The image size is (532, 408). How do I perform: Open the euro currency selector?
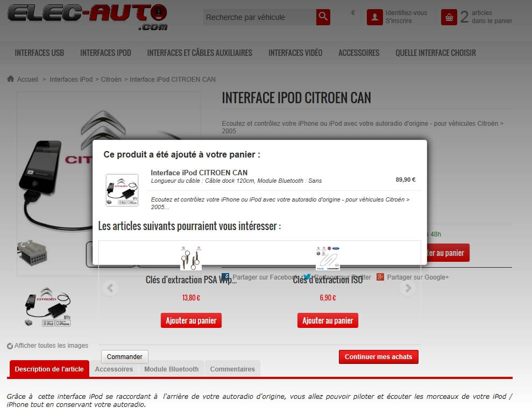pyautogui.click(x=353, y=12)
